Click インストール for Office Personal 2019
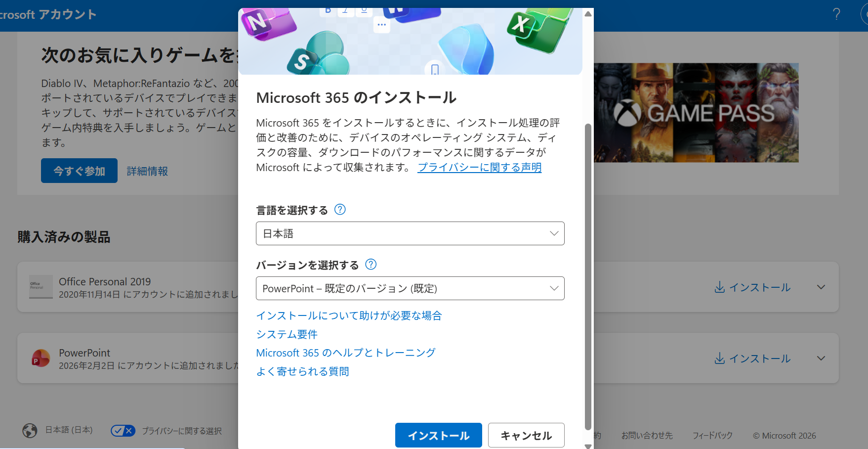Screen dimensions: 868x449 tap(752, 287)
